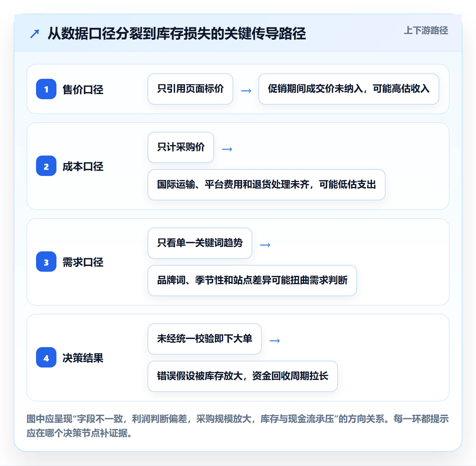
Task: Click the number 2 step badge
Action: [x=46, y=166]
